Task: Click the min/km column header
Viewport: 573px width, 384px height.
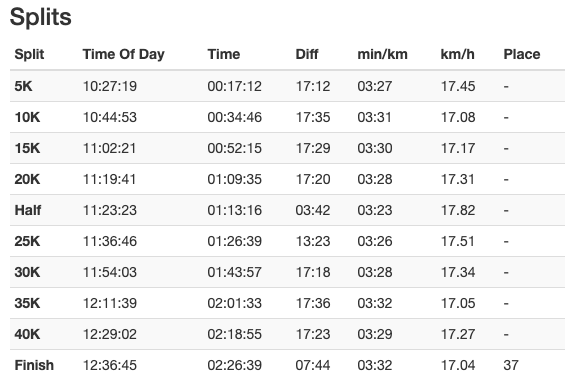Action: 382,54
